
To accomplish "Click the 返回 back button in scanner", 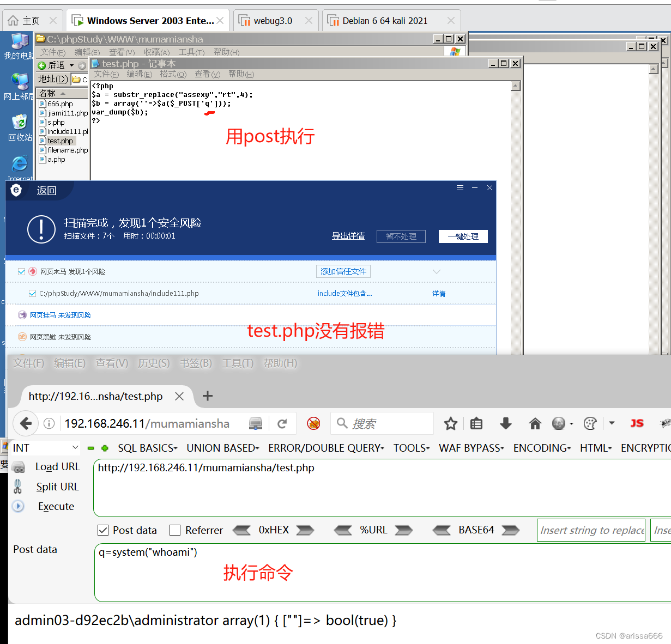I will (46, 191).
